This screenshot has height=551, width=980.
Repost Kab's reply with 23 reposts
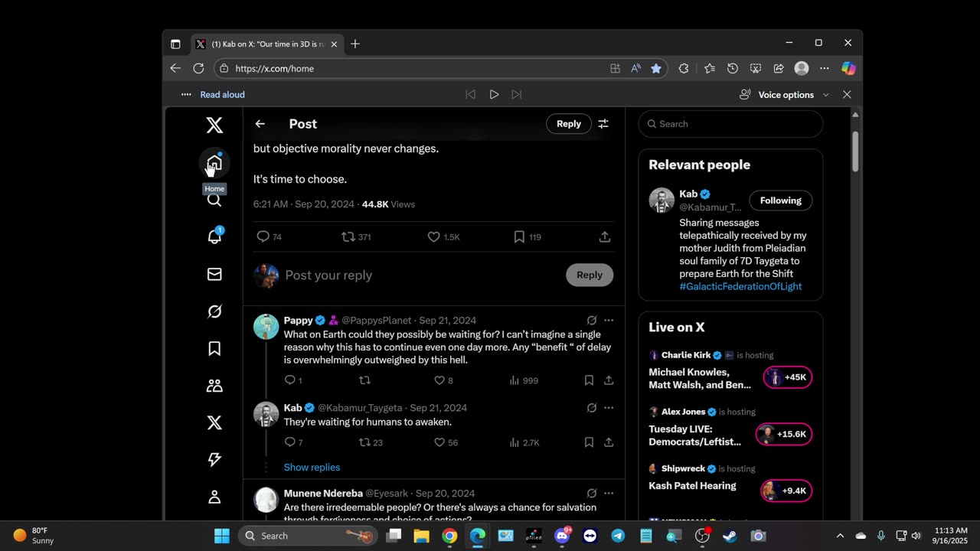click(x=371, y=442)
